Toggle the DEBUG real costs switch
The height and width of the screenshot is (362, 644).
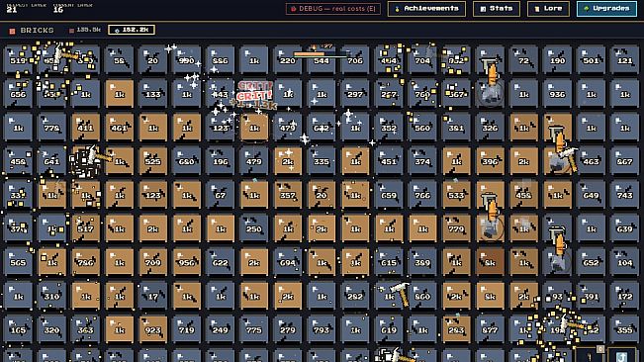point(333,9)
